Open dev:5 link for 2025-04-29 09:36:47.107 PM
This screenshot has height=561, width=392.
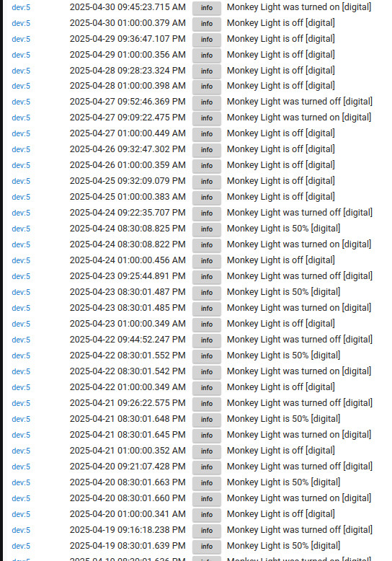(21, 39)
